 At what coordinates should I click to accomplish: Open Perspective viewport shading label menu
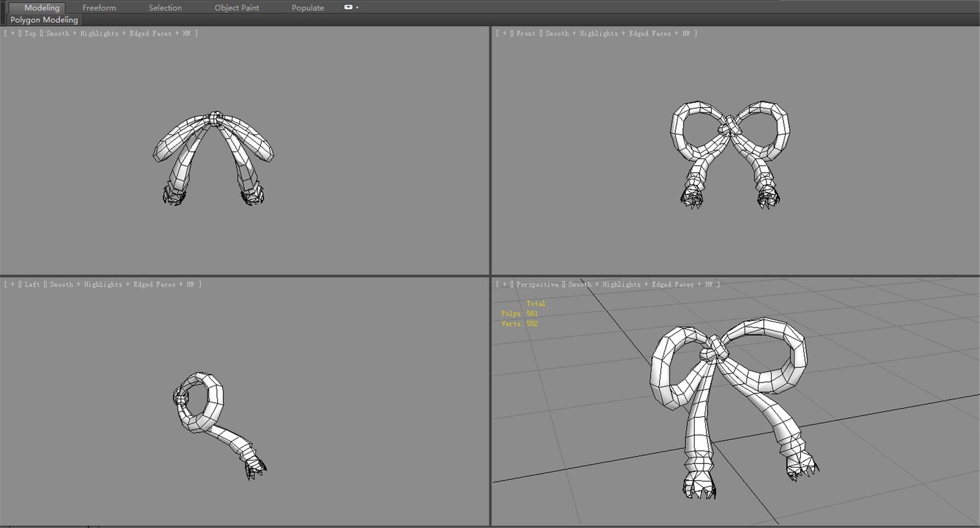pyautogui.click(x=641, y=285)
